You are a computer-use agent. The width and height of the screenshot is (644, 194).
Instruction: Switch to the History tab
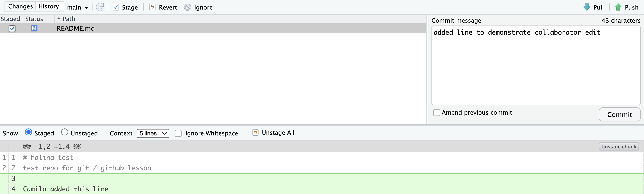[49, 6]
